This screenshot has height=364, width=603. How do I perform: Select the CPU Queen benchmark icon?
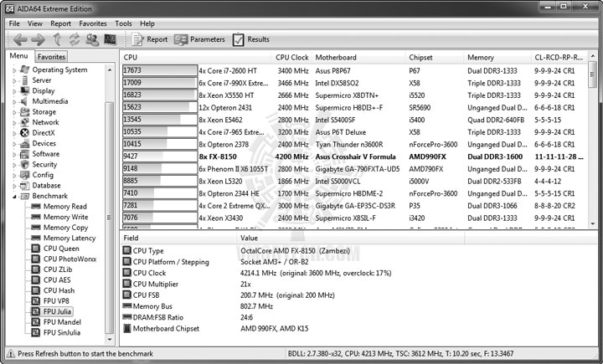pos(36,249)
